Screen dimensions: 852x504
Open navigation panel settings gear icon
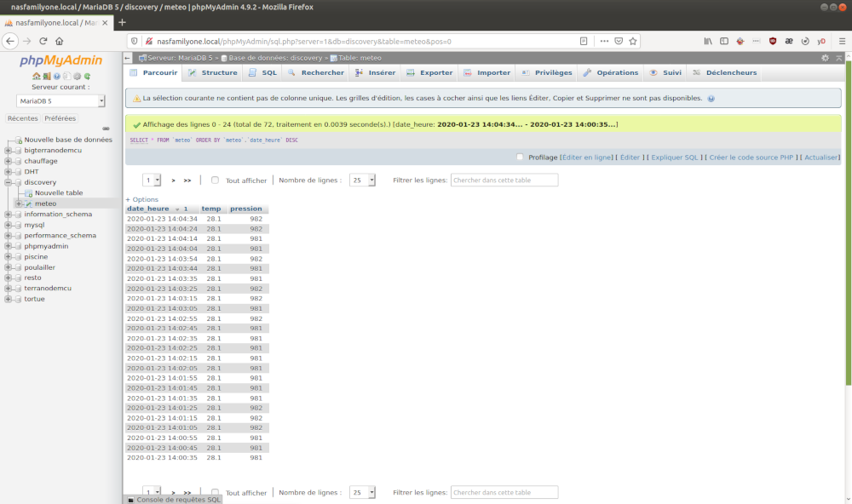(x=77, y=77)
